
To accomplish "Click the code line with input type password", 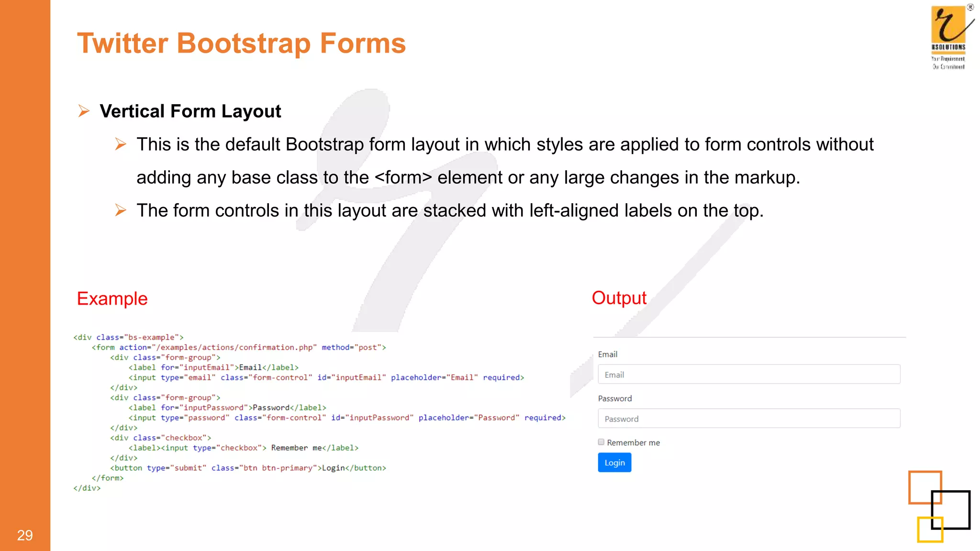I will coord(347,418).
